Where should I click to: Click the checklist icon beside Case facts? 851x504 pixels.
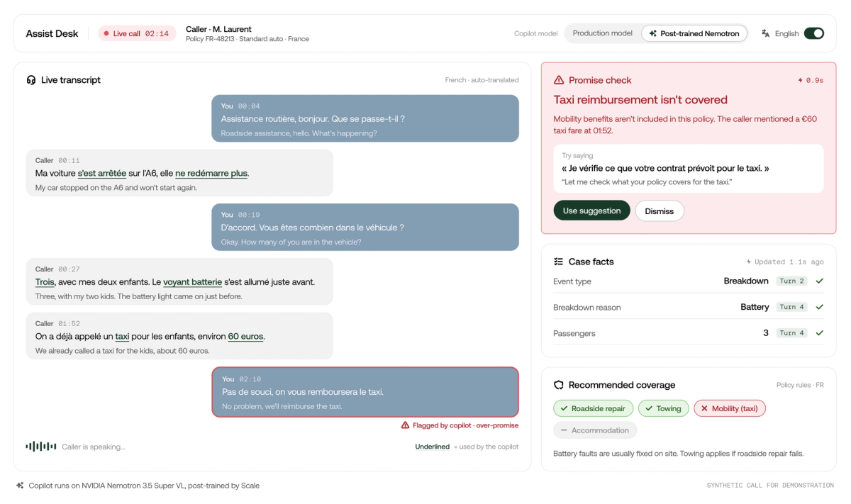559,262
